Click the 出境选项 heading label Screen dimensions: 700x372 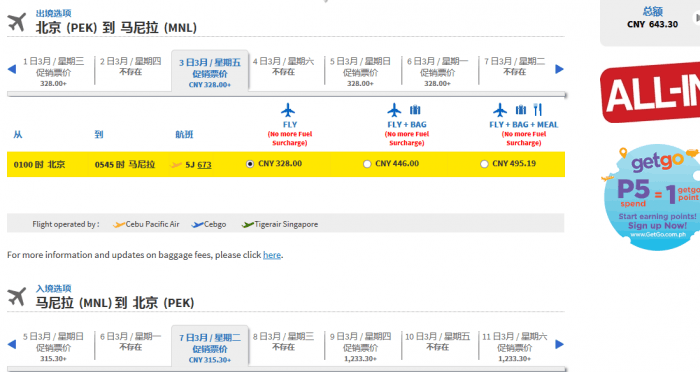coord(54,13)
